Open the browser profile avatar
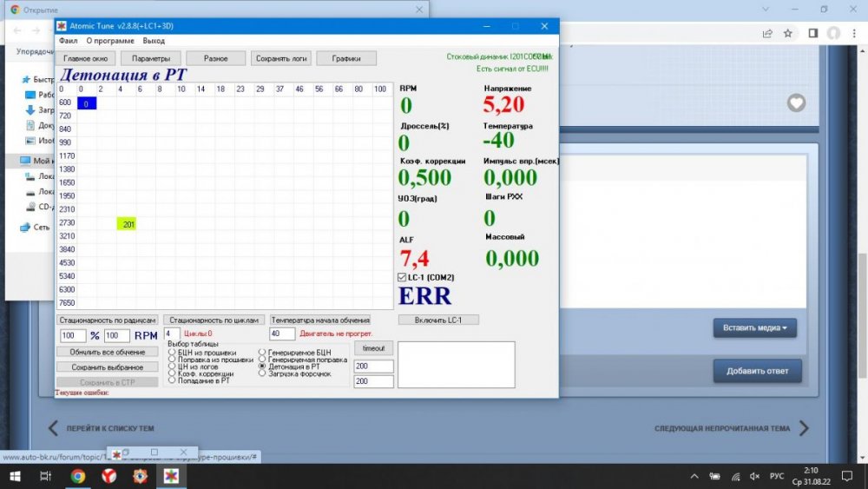Screen dimensions: 868x489 833,33
